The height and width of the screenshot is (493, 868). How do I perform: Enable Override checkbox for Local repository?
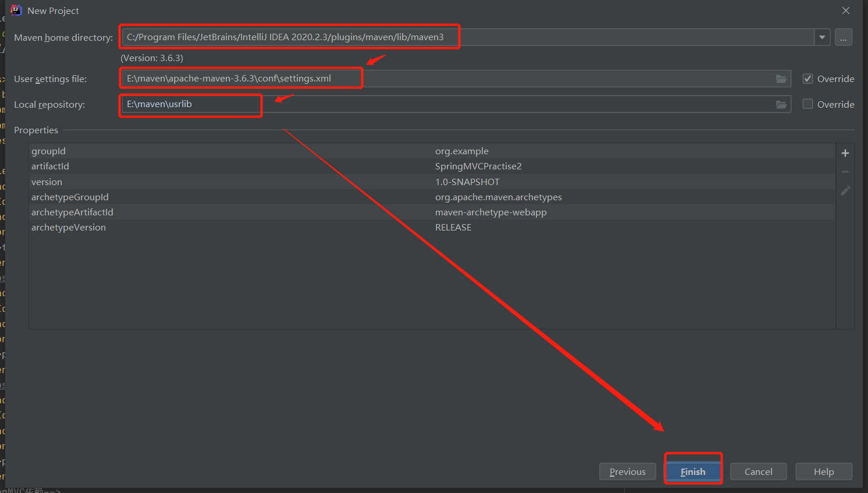coord(807,104)
